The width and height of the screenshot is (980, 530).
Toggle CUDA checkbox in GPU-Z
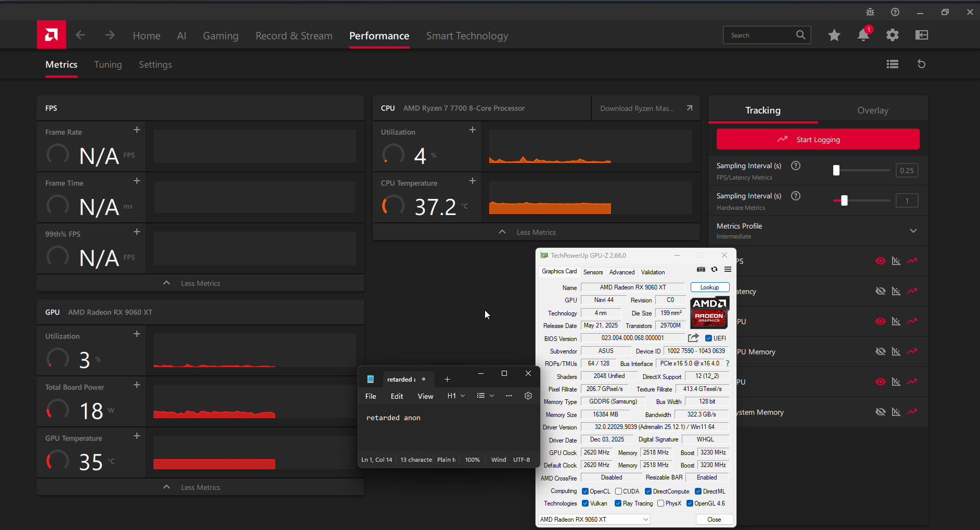(x=618, y=491)
